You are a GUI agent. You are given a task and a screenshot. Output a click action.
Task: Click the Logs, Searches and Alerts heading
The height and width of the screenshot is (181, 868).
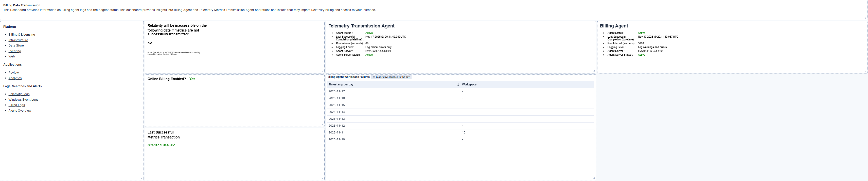tap(22, 86)
